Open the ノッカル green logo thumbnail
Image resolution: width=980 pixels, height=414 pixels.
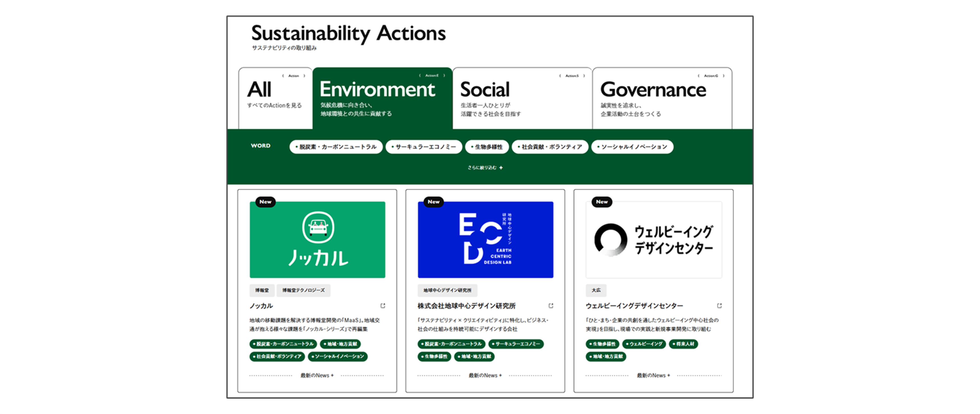317,240
